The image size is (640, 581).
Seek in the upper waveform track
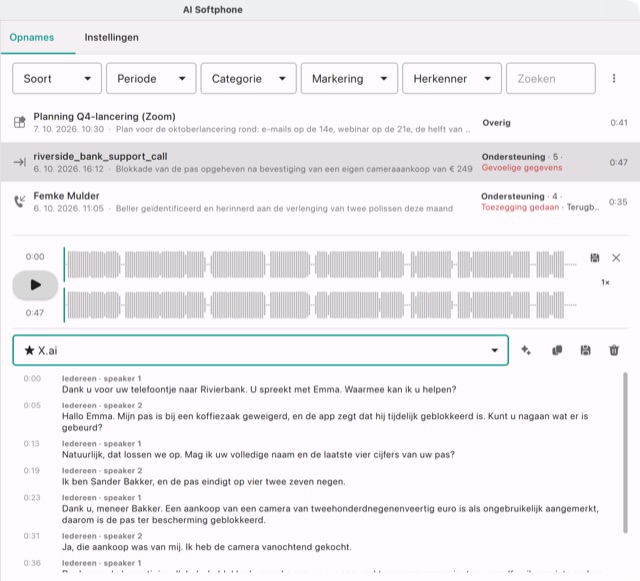point(320,265)
